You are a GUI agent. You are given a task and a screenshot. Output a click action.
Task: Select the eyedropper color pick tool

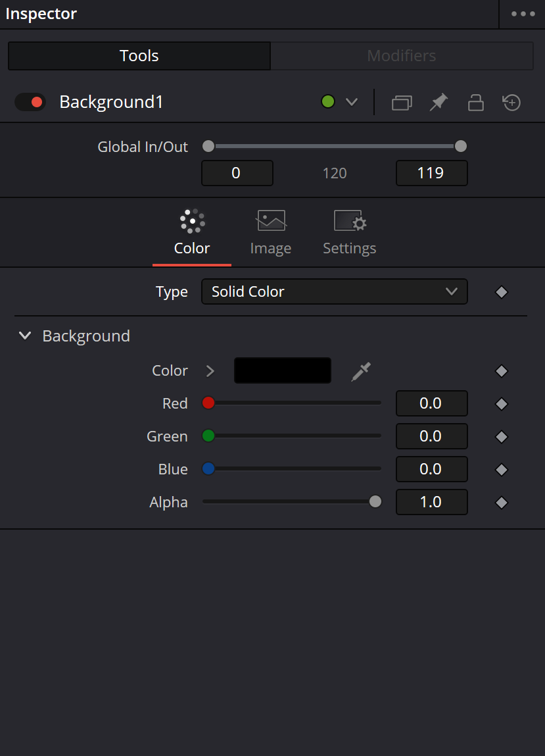tap(361, 371)
